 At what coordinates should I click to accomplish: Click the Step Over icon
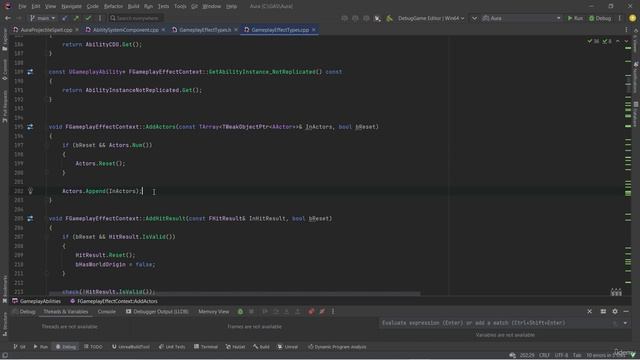click(276, 311)
